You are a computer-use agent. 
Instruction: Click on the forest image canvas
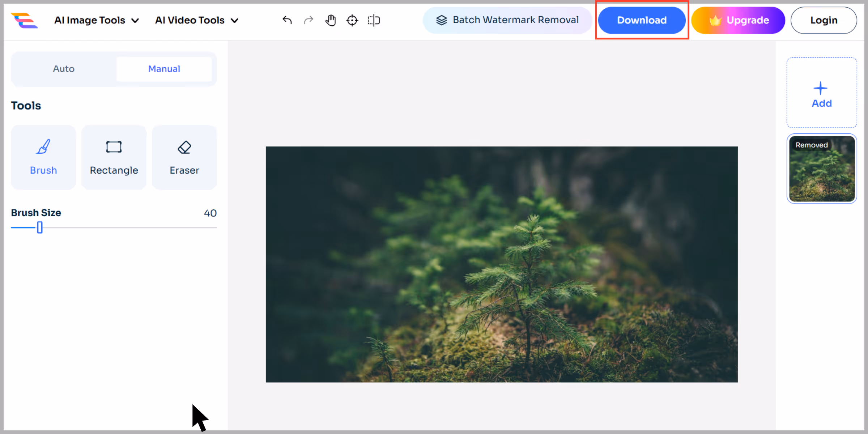click(502, 264)
